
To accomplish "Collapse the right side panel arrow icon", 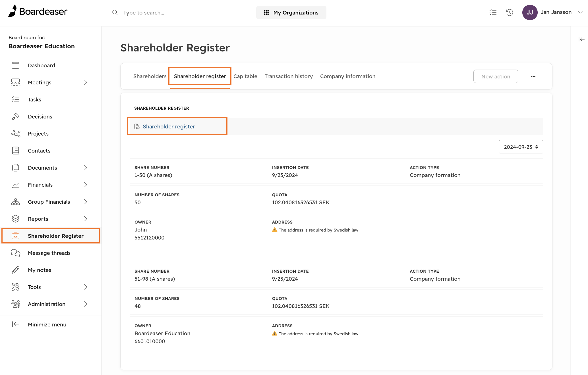I will (581, 39).
